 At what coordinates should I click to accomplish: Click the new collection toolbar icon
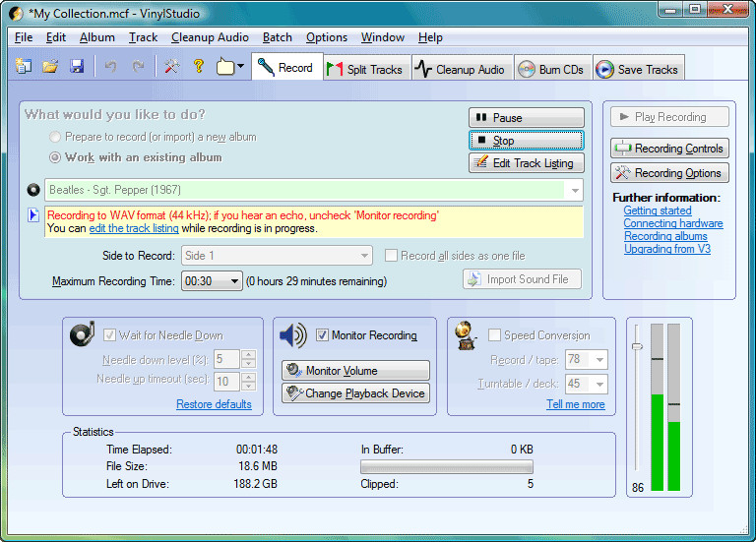coord(24,66)
